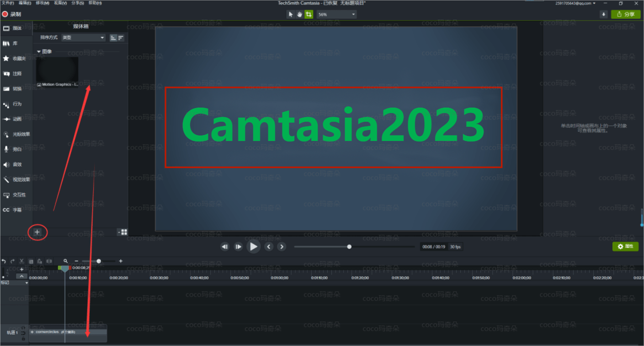Choose descending sort order icon
The width and height of the screenshot is (644, 346).
[121, 38]
